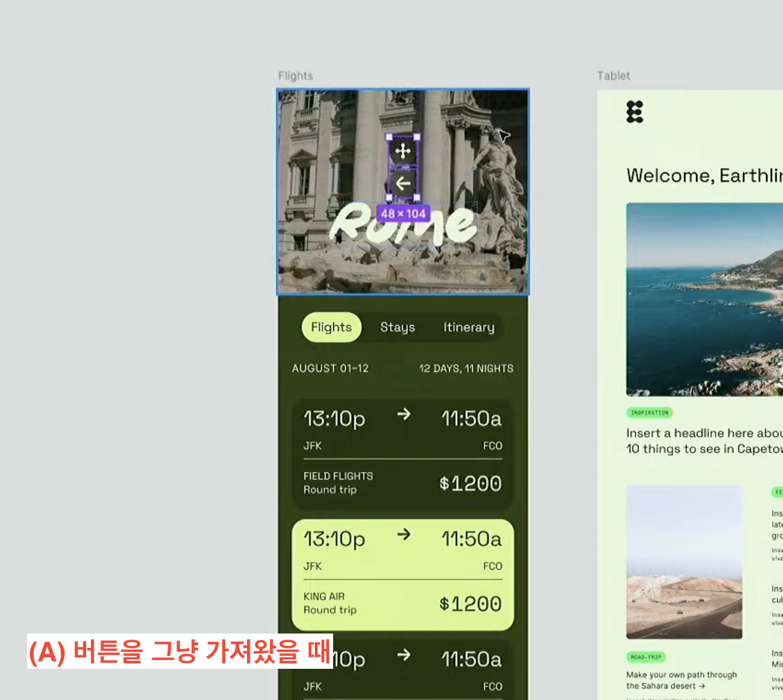Click the arrow icon in the bottom flight card

pos(404,655)
